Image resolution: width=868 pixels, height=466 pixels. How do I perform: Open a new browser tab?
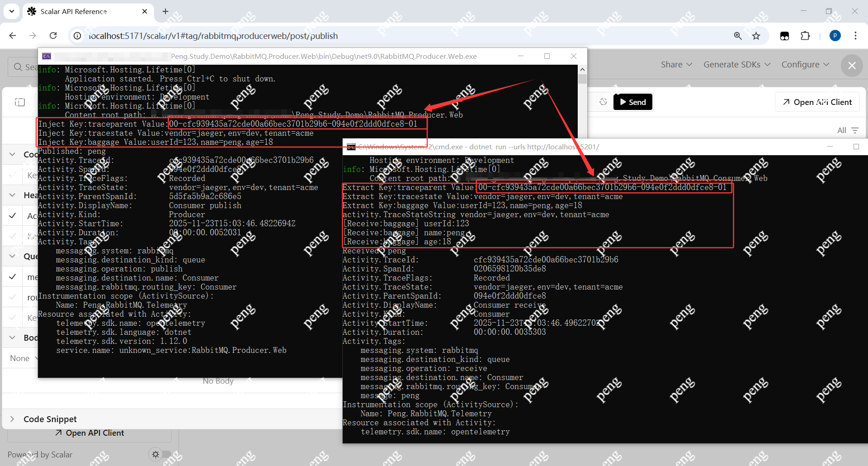[x=165, y=11]
